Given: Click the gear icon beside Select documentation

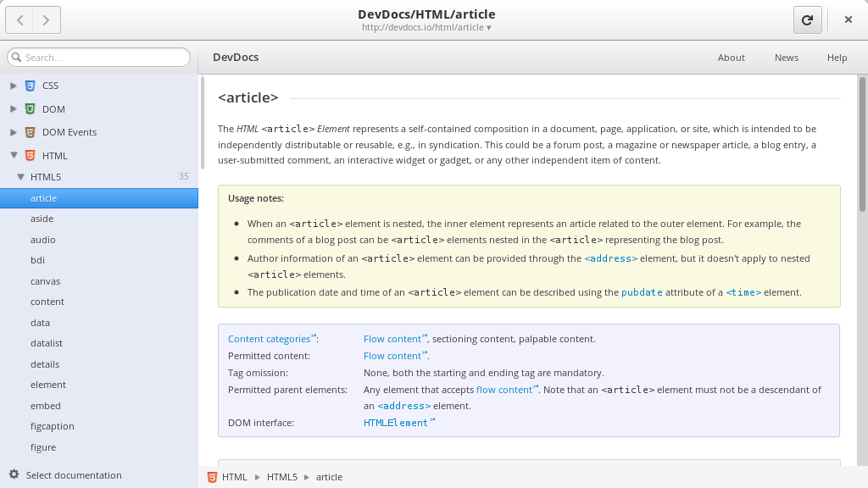Looking at the screenshot, I should click(x=14, y=474).
